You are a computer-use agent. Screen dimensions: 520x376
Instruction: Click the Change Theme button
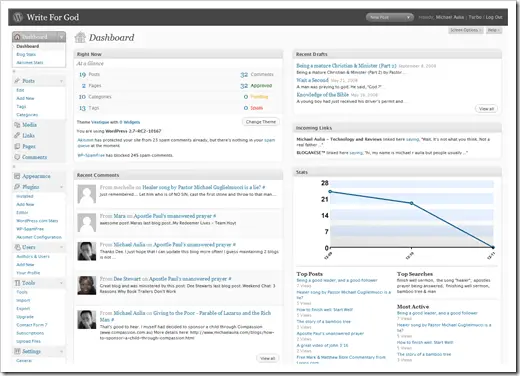(x=261, y=122)
